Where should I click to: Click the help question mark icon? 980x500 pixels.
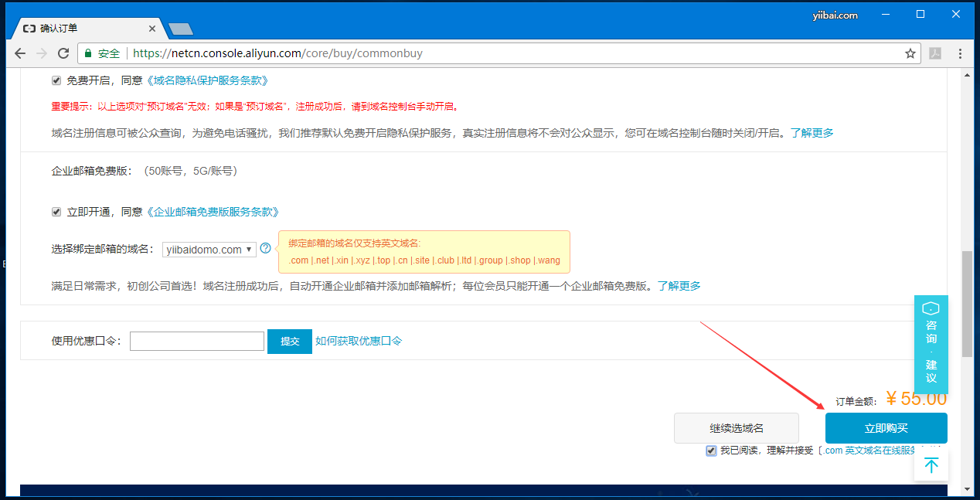266,249
